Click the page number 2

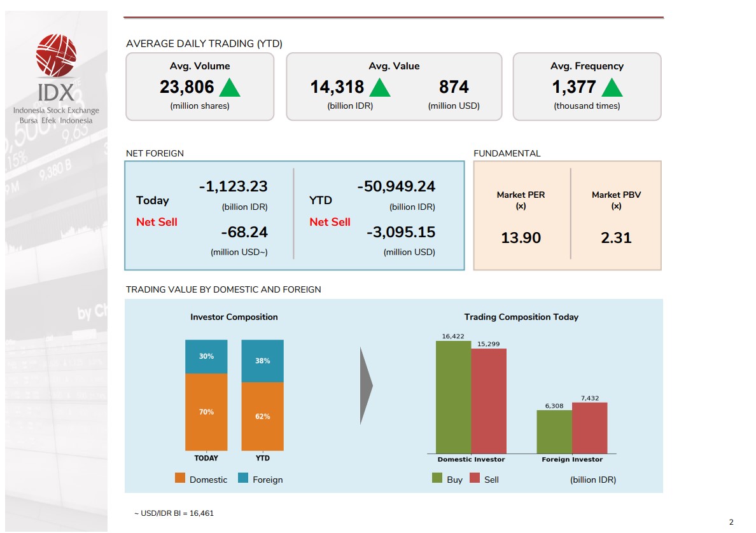coord(731,522)
